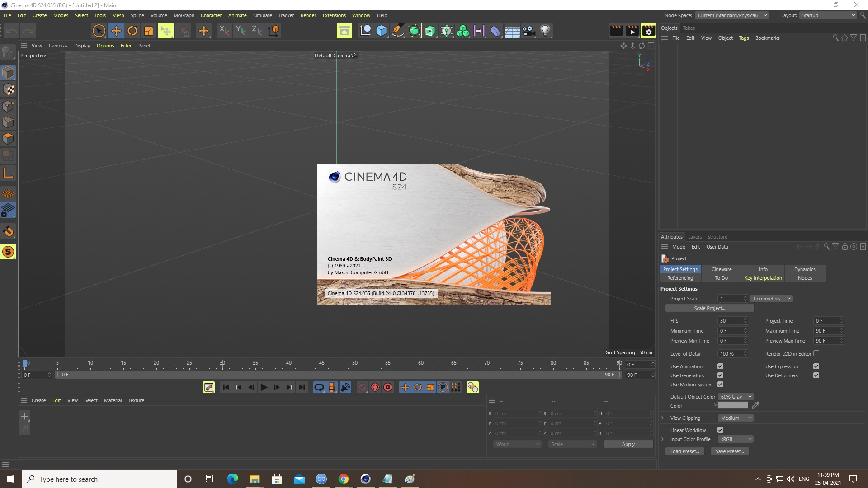Add a Light object
Image resolution: width=868 pixels, height=488 pixels.
(545, 31)
